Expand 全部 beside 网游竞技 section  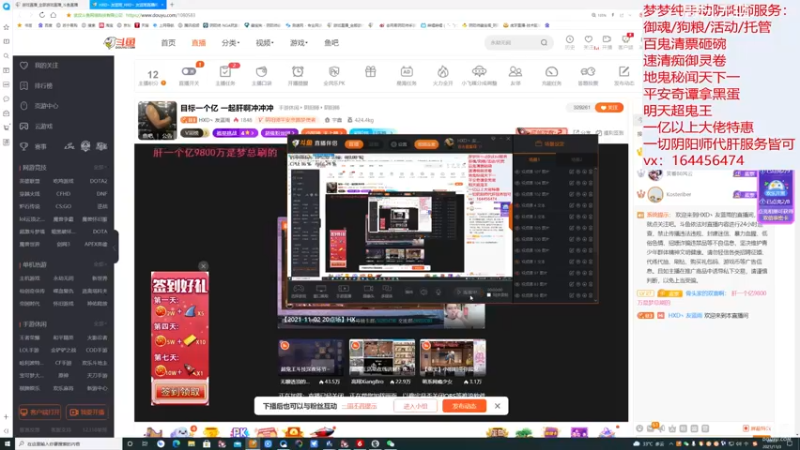coord(100,167)
